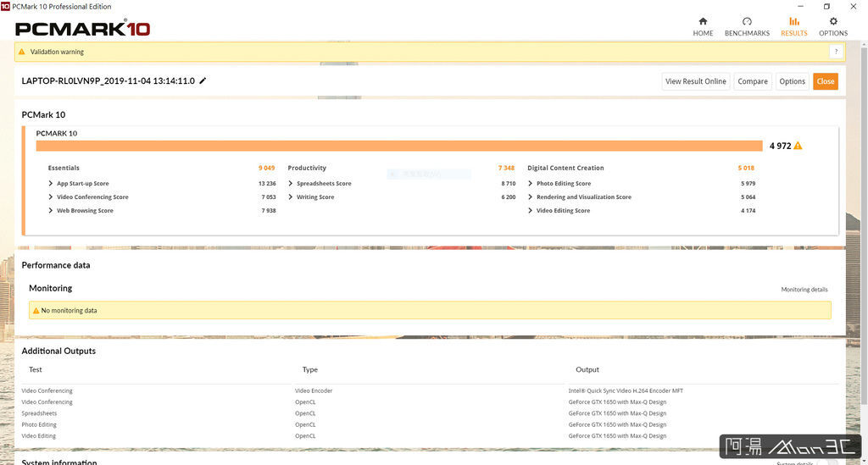Click the Productivity score 7 348
This screenshot has height=465, width=868.
pos(506,168)
